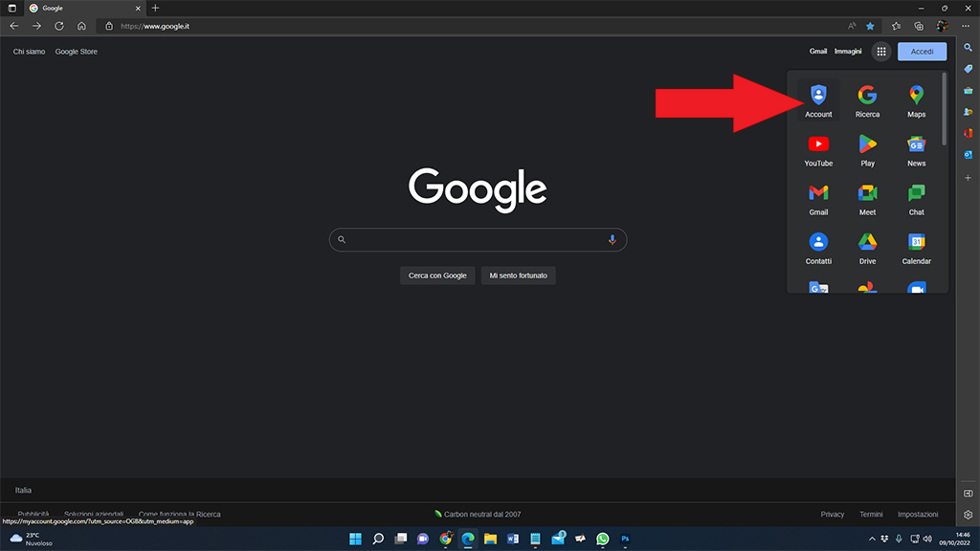
Task: Open the Edge sidebar Search tool
Action: 969,48
